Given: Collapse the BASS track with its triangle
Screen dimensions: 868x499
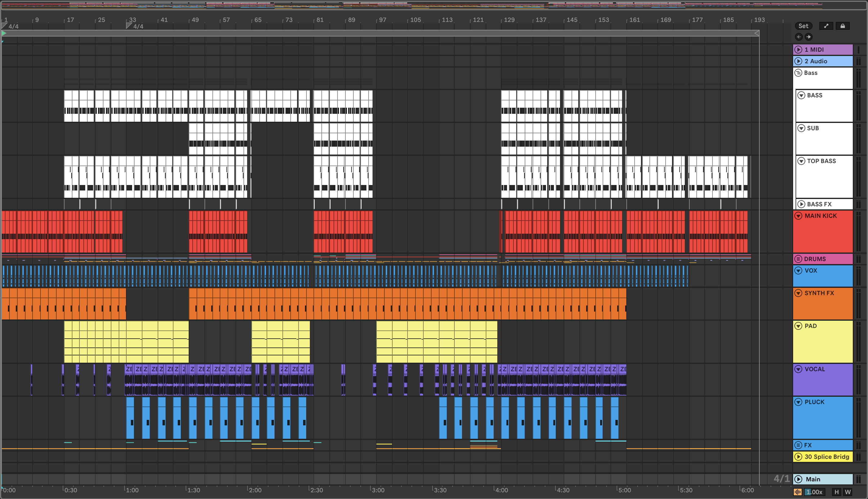Looking at the screenshot, I should [x=801, y=95].
